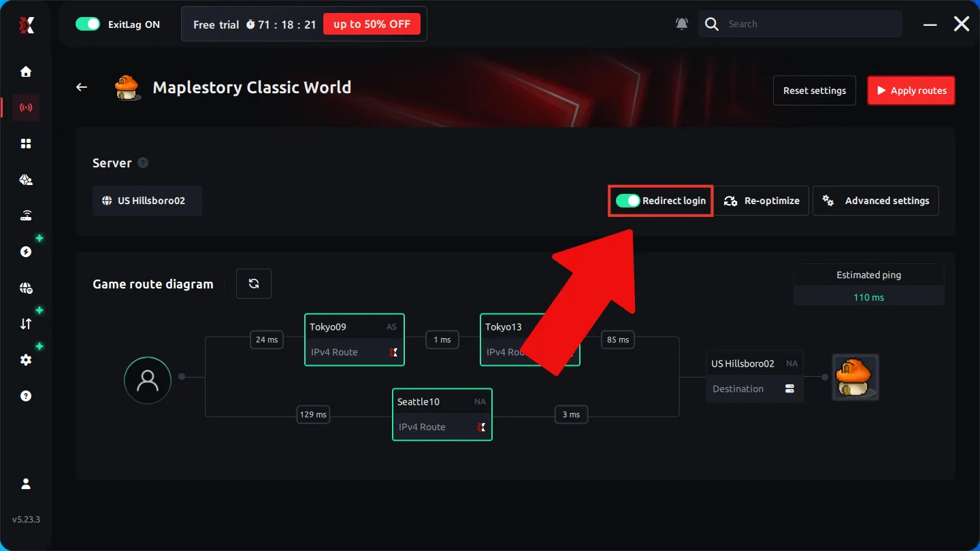The height and width of the screenshot is (551, 980).
Task: Focus the Search input field
Action: click(800, 24)
